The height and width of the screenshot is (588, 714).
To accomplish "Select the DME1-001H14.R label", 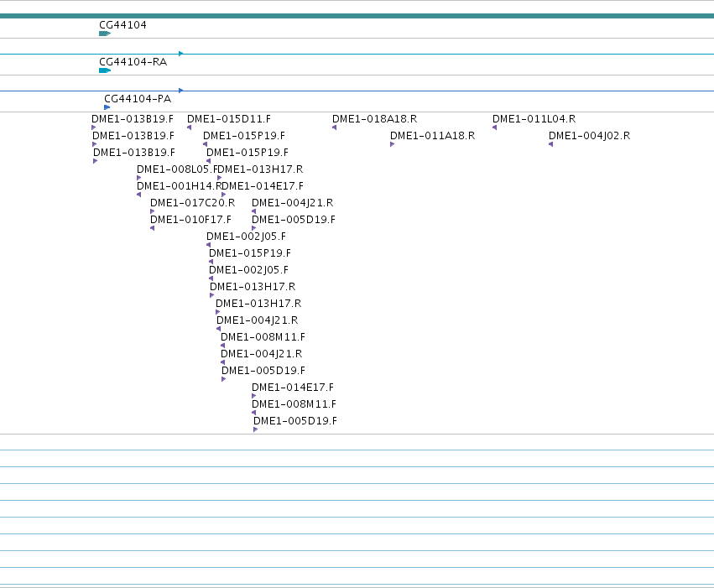I will click(179, 186).
